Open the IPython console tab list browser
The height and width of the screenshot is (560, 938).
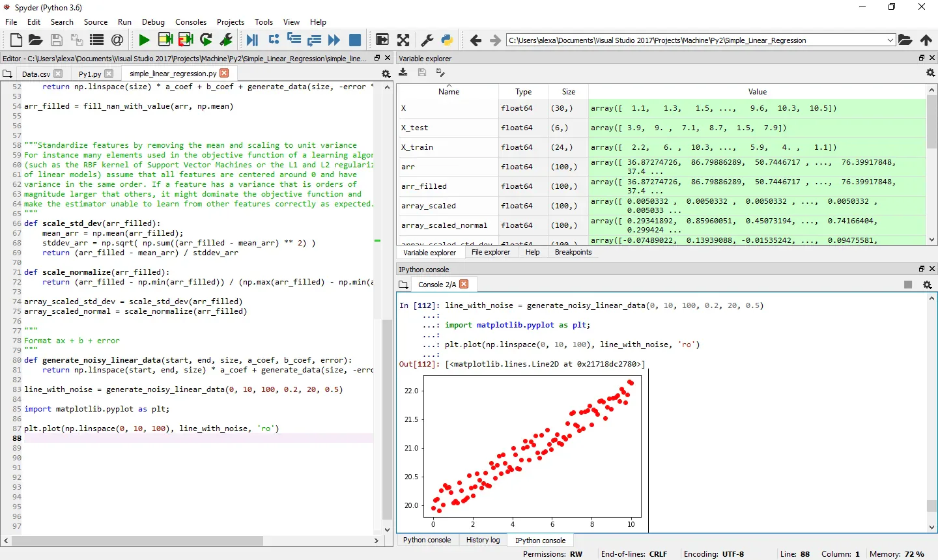pyautogui.click(x=403, y=285)
